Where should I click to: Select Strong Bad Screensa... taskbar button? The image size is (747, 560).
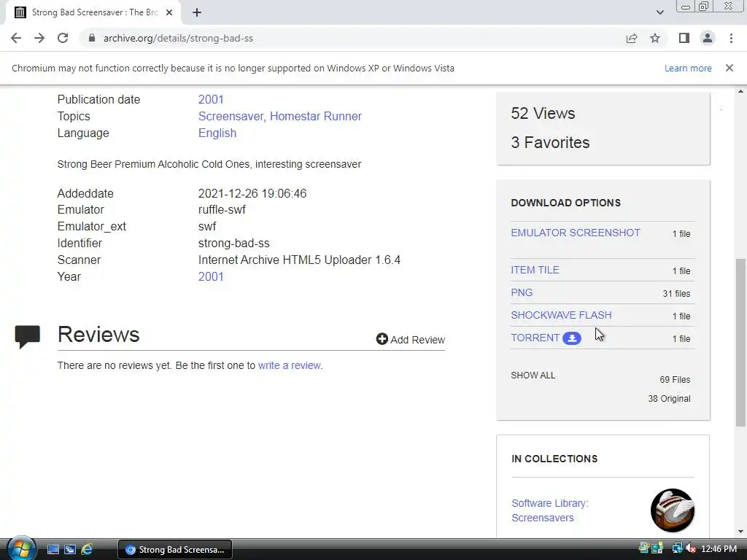tap(175, 550)
